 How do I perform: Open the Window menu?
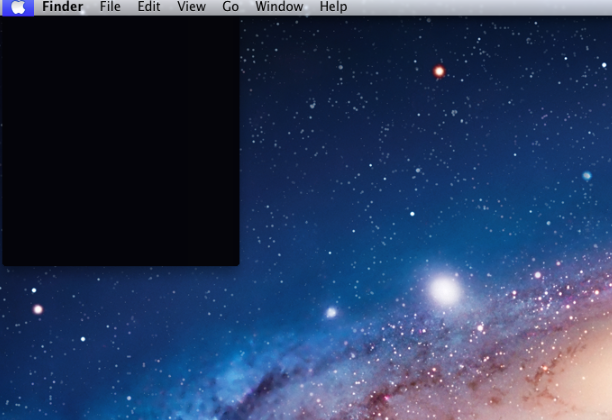coord(279,7)
